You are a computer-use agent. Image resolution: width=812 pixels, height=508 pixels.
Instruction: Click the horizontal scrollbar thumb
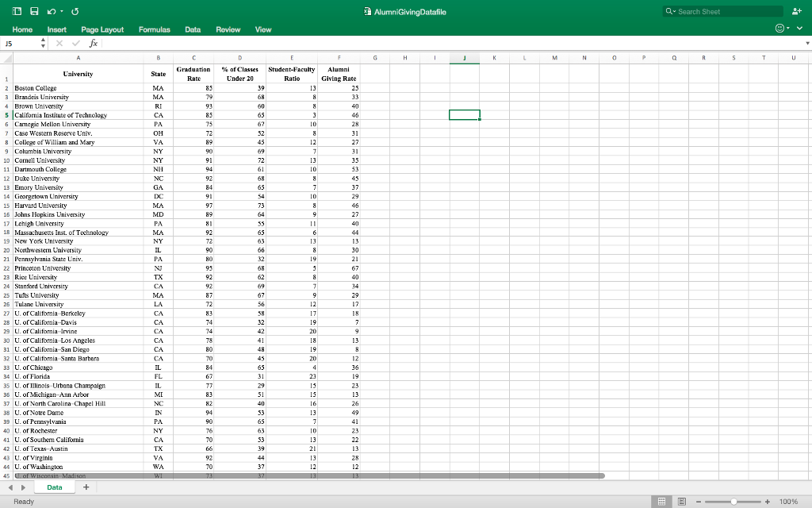[x=309, y=475]
